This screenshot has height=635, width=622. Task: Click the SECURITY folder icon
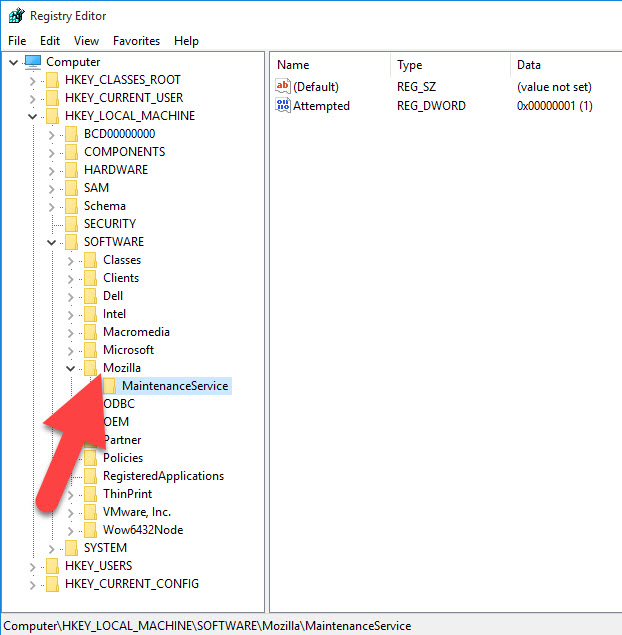pos(71,224)
